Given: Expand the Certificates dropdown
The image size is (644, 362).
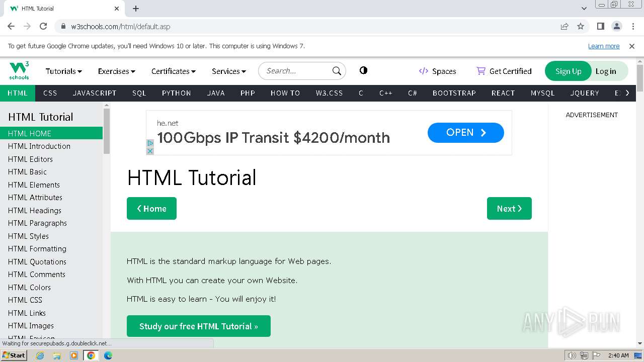Looking at the screenshot, I should point(174,71).
